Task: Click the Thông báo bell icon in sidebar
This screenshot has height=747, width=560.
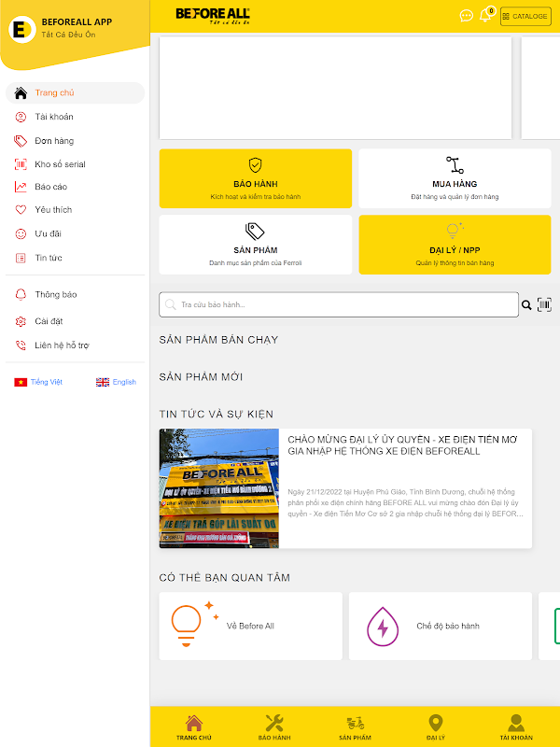Action: [21, 294]
